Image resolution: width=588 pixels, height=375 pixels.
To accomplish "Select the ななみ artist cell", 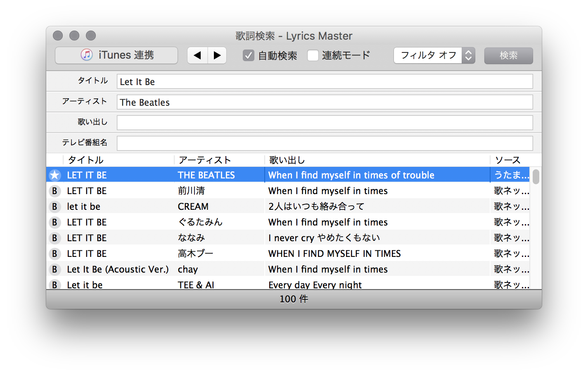I will pyautogui.click(x=191, y=238).
